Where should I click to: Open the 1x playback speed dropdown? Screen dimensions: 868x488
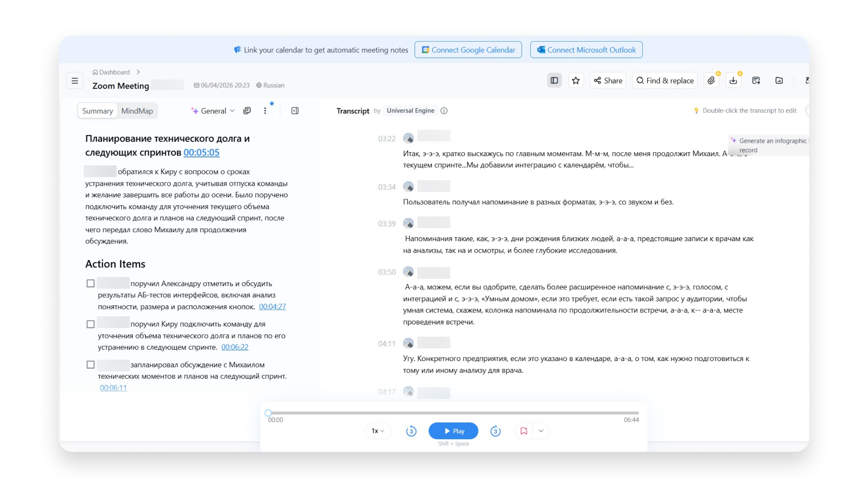[x=378, y=431]
